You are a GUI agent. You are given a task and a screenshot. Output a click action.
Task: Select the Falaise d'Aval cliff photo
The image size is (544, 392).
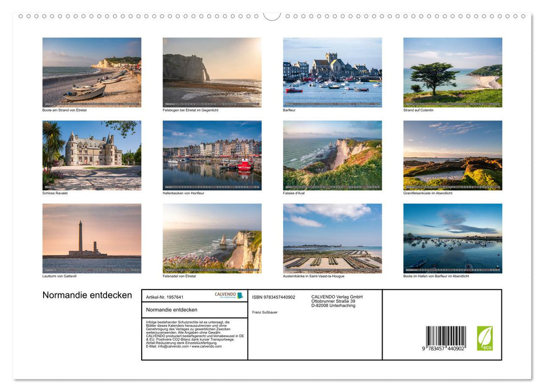(332, 155)
